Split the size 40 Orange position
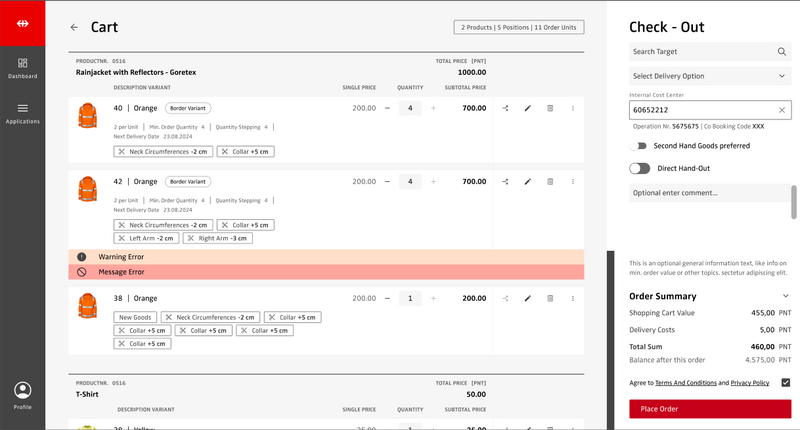 pos(505,108)
